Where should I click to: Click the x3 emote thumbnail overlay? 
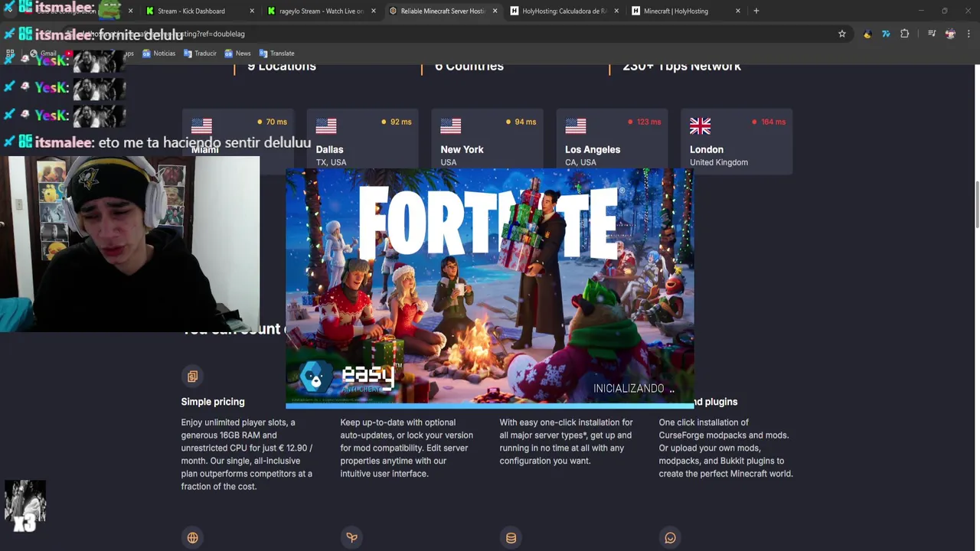[25, 506]
